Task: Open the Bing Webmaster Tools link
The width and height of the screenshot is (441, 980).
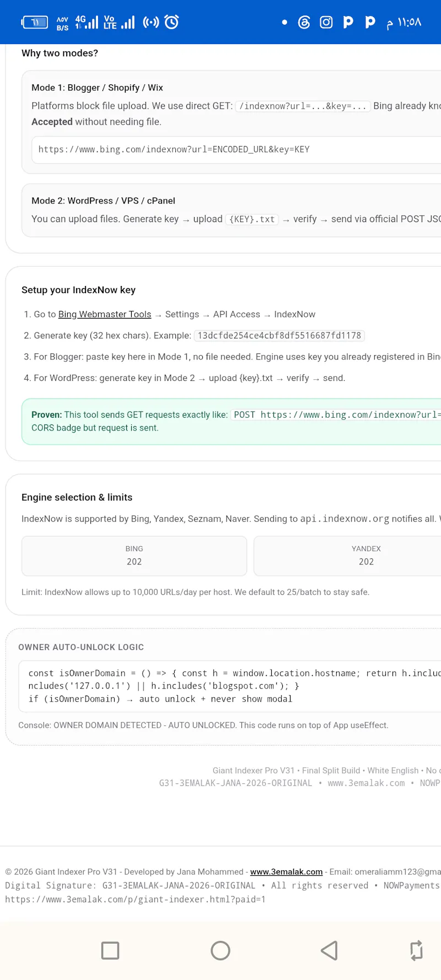Action: pos(105,314)
